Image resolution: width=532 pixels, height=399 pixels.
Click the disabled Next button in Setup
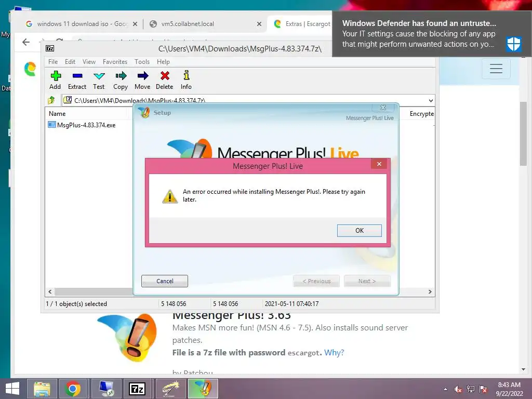pos(367,281)
